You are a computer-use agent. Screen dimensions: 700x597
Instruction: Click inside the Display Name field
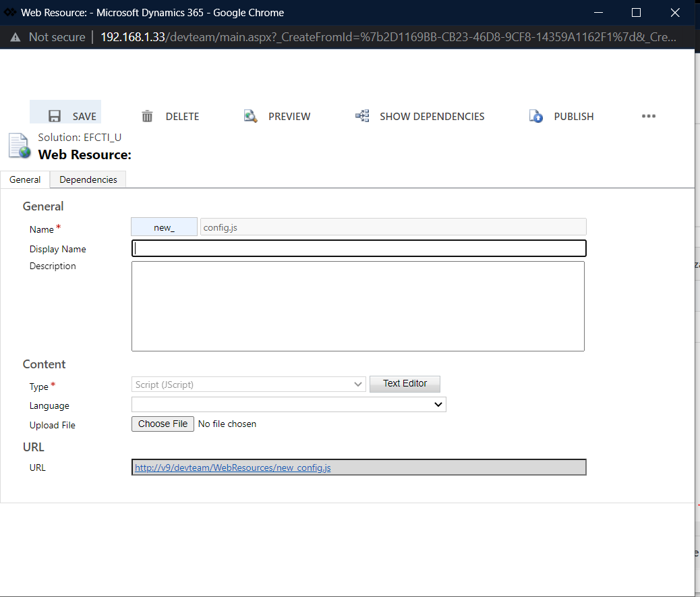point(359,248)
